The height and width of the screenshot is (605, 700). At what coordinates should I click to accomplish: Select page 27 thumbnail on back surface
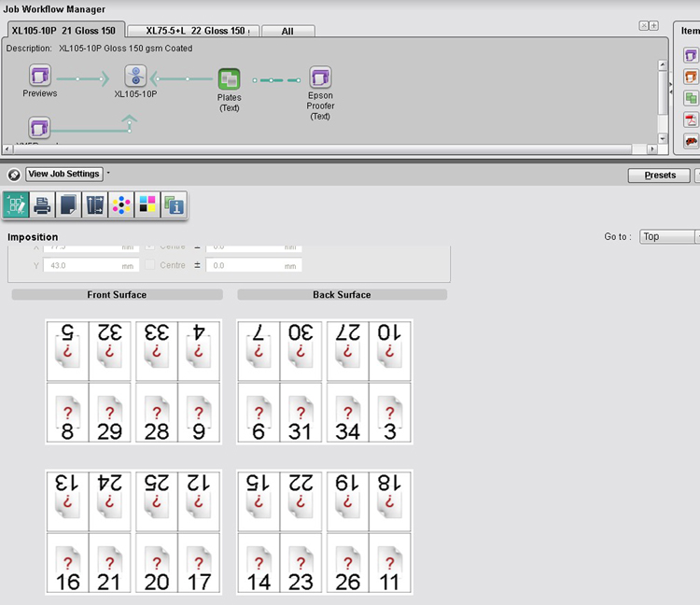pyautogui.click(x=348, y=351)
